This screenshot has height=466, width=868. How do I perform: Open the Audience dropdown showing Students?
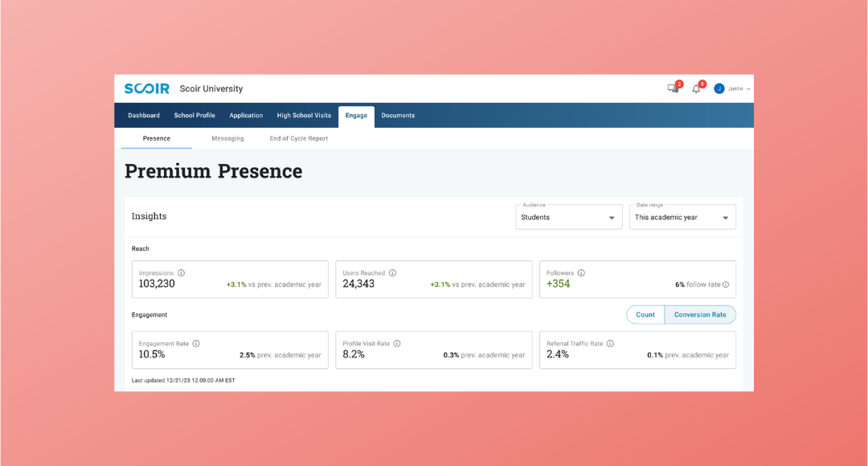[x=568, y=216]
